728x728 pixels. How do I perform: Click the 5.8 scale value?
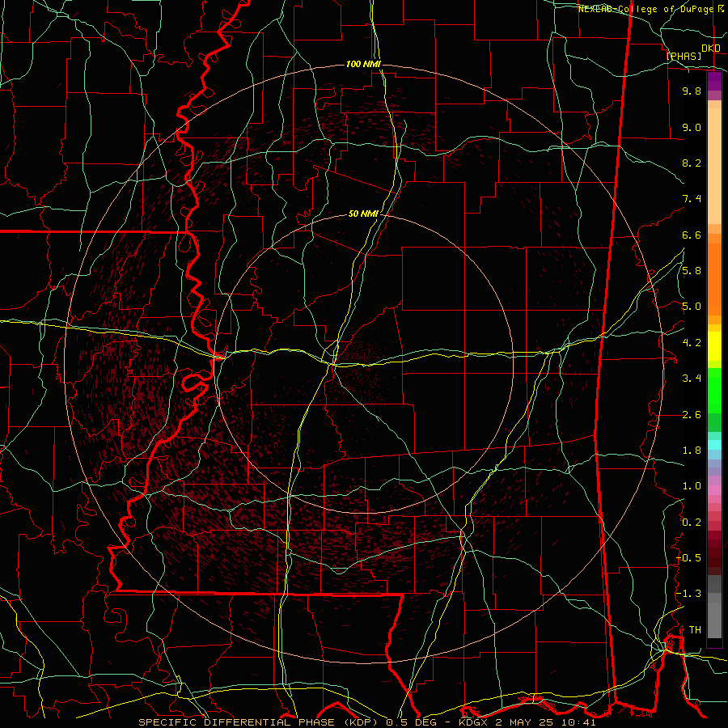(x=692, y=271)
